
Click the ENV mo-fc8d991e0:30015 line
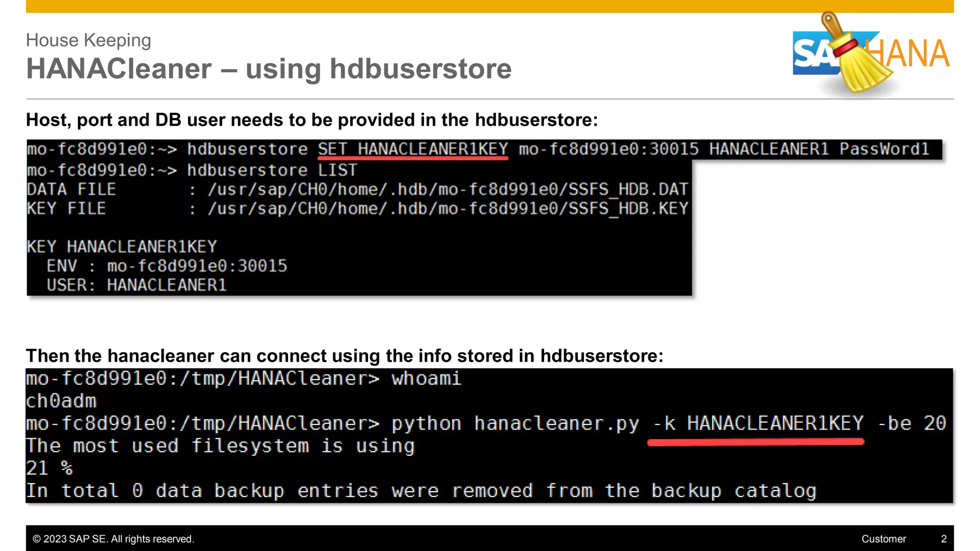coord(167,266)
